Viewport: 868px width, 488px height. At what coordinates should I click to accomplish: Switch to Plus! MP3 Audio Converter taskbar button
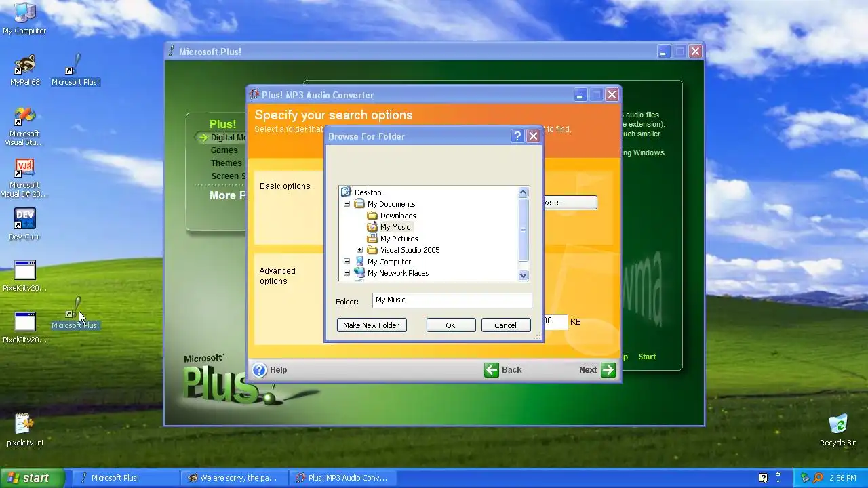[x=343, y=478]
